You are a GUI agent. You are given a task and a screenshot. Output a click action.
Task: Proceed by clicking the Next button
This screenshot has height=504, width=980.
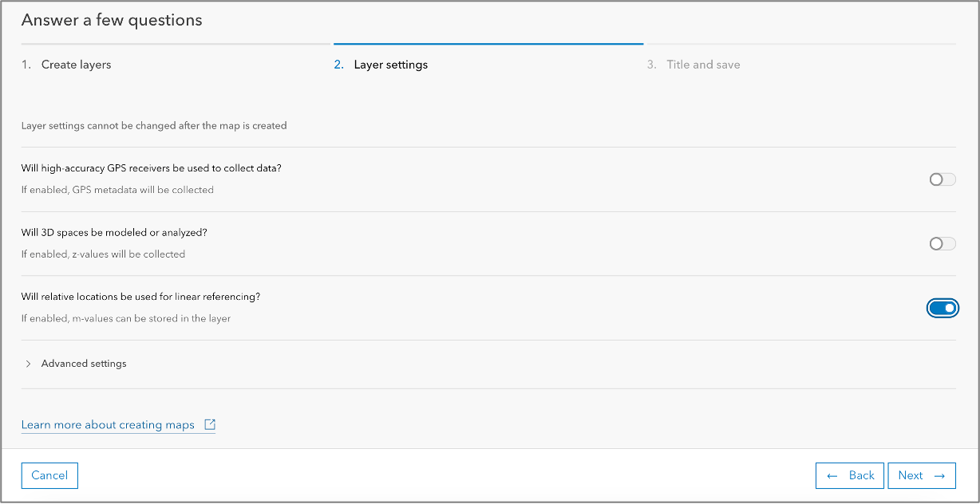point(921,475)
